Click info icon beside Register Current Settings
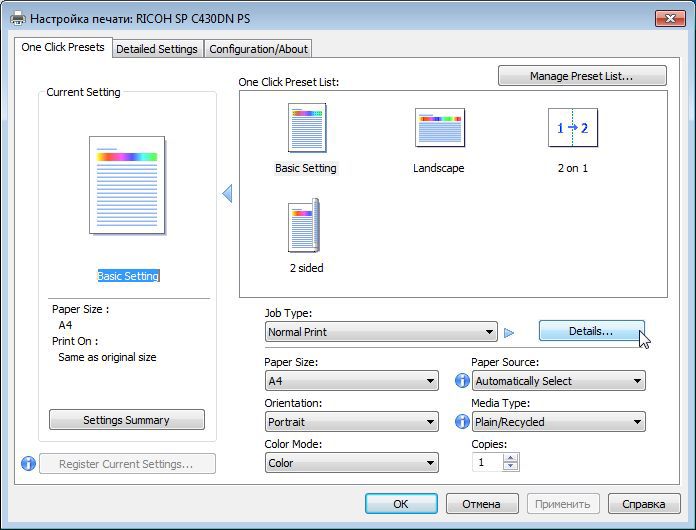 click(28, 463)
